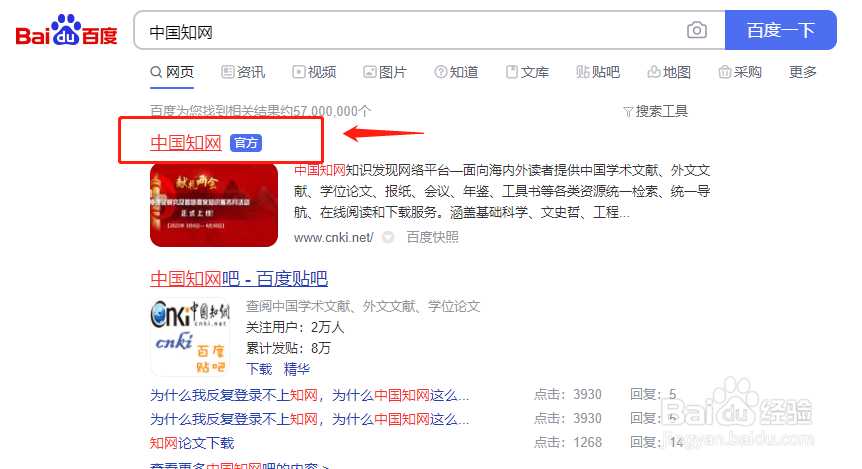Open the 中国知网 official result link
862x469 pixels.
click(x=186, y=143)
